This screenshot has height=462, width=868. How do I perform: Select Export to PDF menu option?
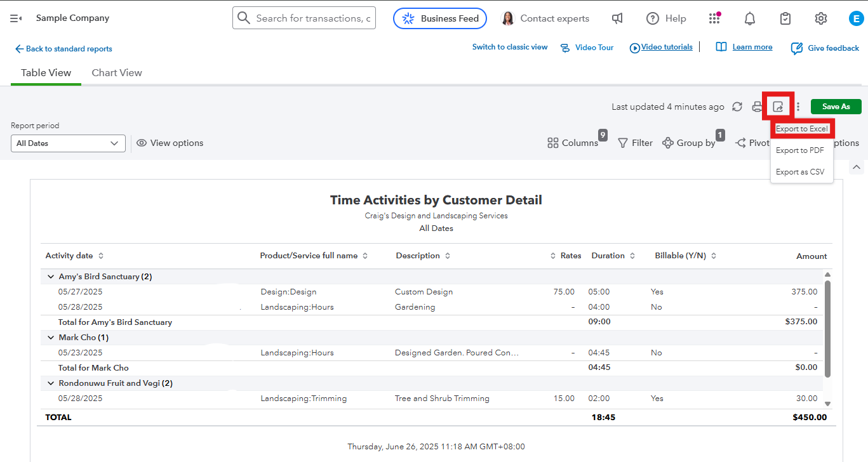point(800,150)
